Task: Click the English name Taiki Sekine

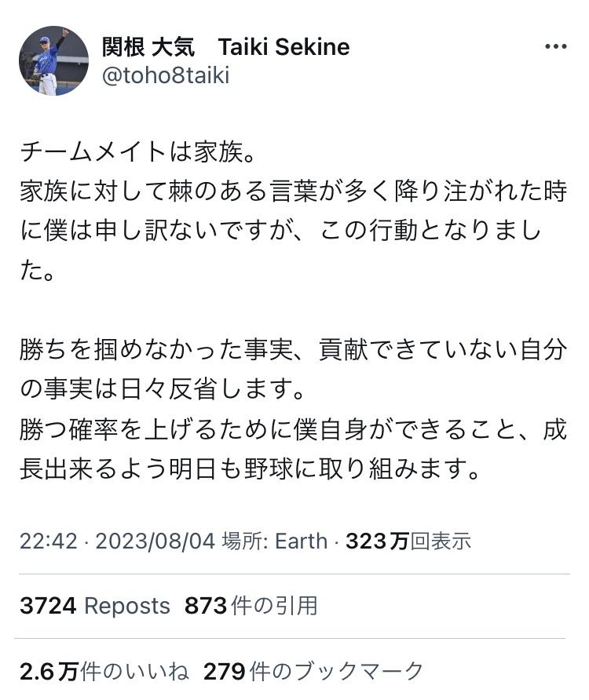Action: (284, 47)
